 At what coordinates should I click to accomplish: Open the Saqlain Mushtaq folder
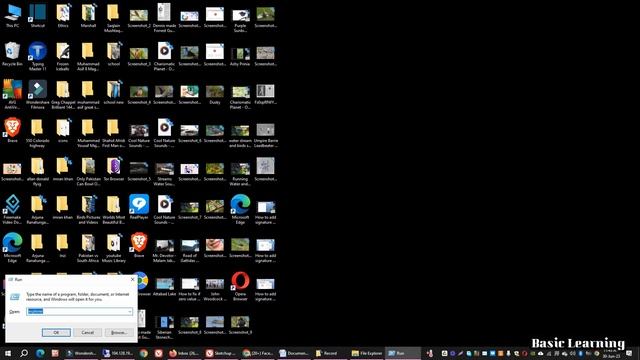pyautogui.click(x=113, y=18)
